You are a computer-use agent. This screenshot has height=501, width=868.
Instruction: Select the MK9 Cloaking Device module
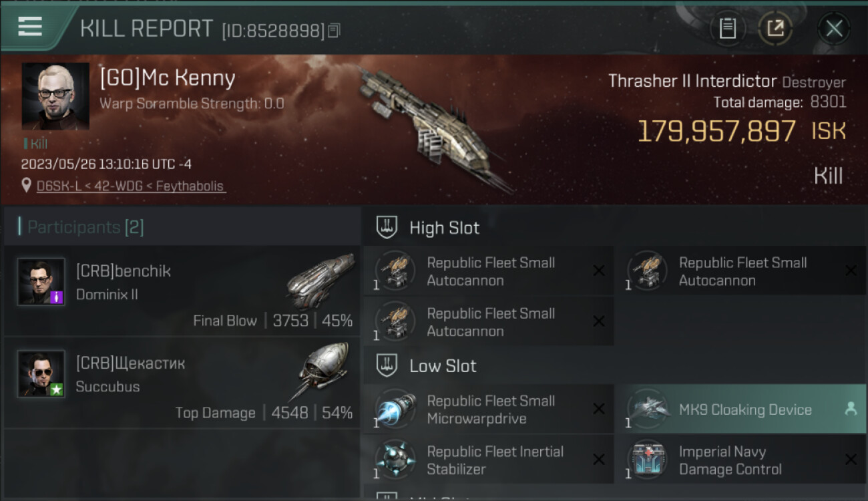click(x=740, y=409)
